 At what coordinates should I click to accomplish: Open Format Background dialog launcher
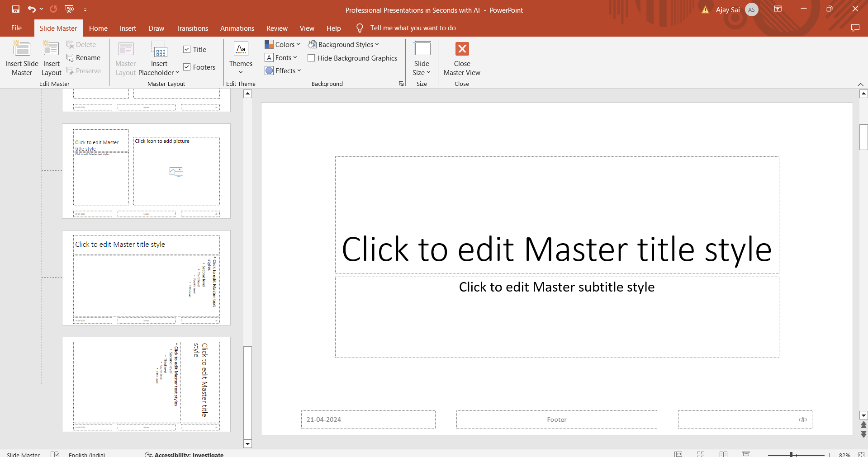point(401,84)
